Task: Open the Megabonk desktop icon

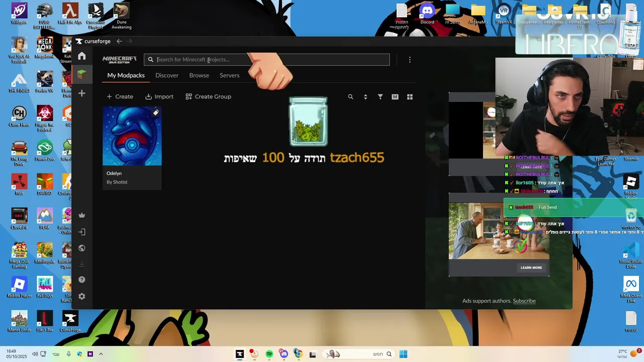Action: coord(44,48)
